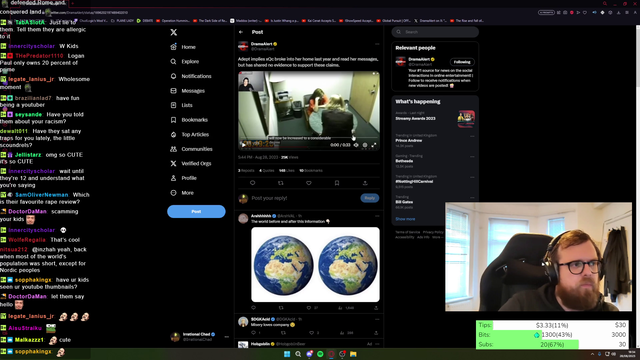Open Notifications in the sidebar

coord(191,76)
